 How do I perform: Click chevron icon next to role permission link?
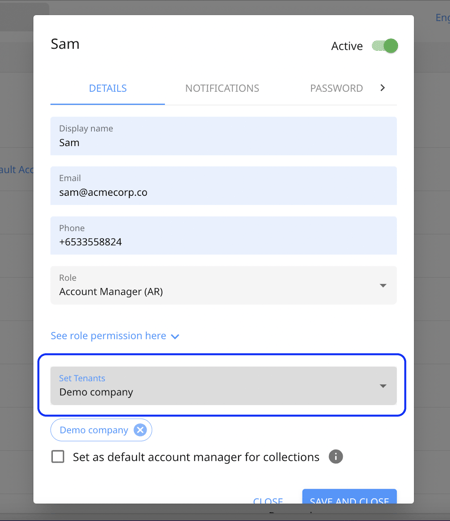175,336
